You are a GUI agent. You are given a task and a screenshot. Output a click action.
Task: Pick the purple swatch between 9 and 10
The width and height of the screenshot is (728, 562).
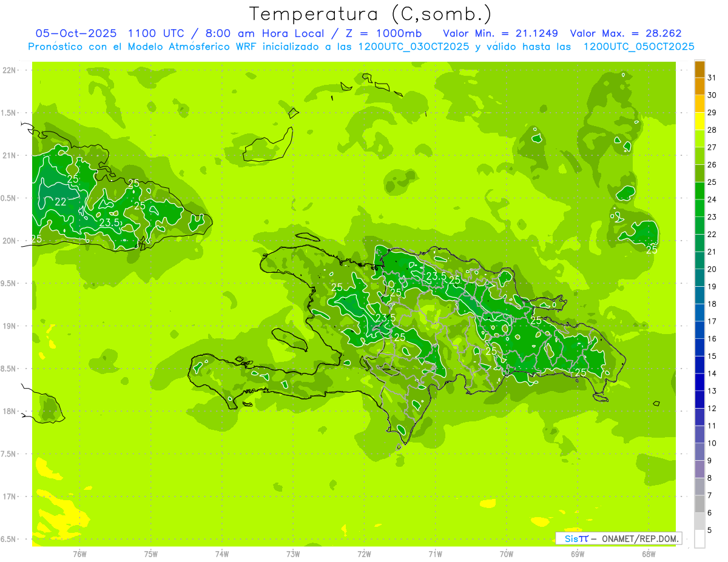(699, 452)
